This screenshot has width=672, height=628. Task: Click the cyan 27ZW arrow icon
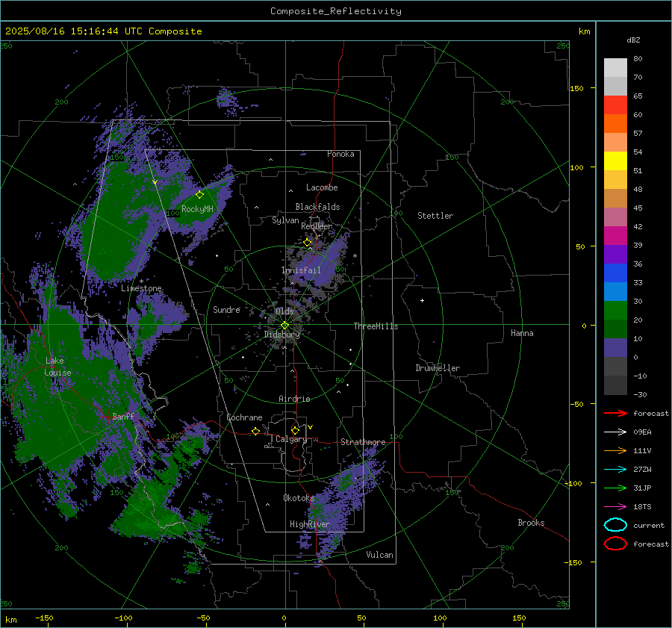pyautogui.click(x=615, y=470)
